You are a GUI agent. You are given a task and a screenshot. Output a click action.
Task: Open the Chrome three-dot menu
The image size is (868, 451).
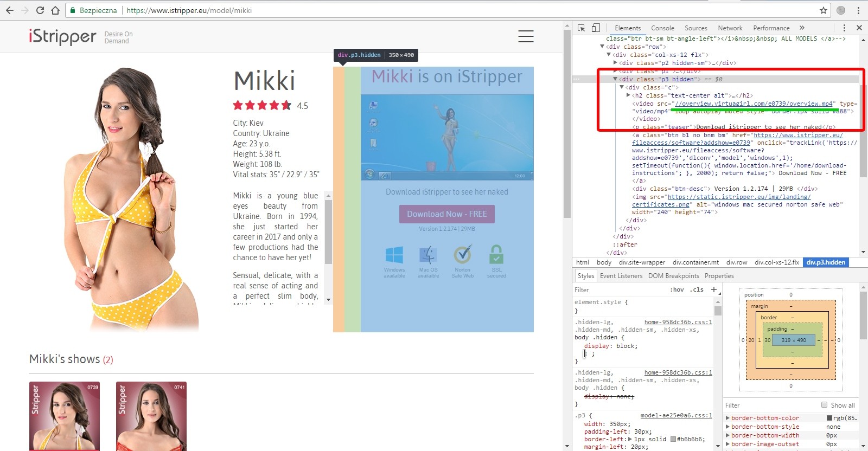(x=858, y=10)
